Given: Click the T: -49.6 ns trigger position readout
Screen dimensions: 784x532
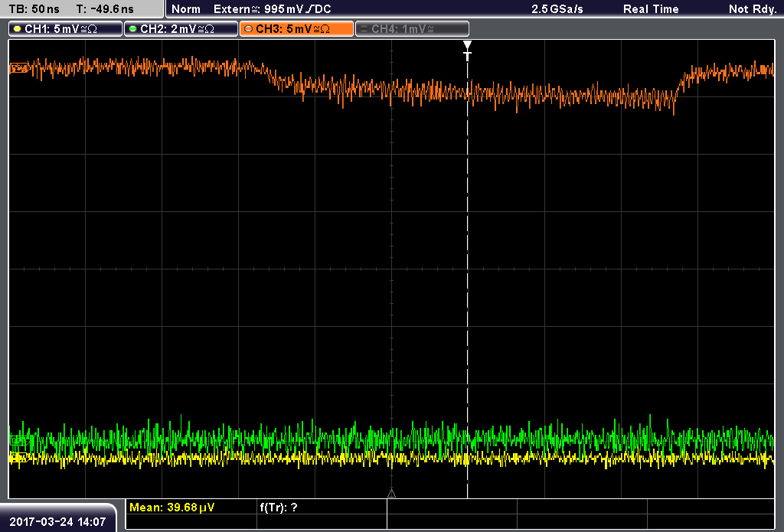Looking at the screenshot, I should coord(105,9).
